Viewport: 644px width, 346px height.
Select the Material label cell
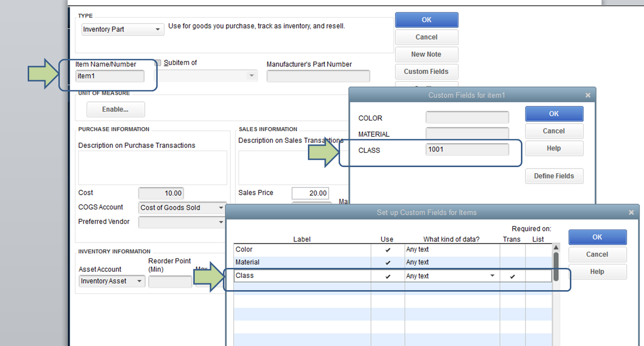(x=302, y=262)
